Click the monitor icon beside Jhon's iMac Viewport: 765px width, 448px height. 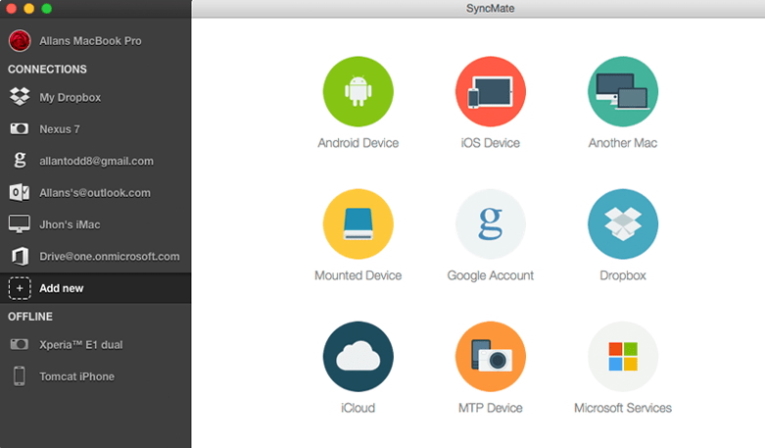click(20, 224)
